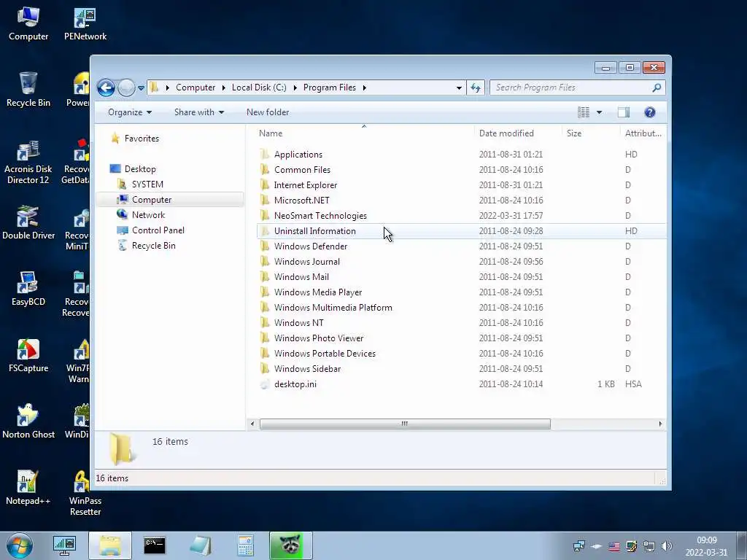Sort by the Name column header
This screenshot has height=560, width=747.
pos(365,133)
